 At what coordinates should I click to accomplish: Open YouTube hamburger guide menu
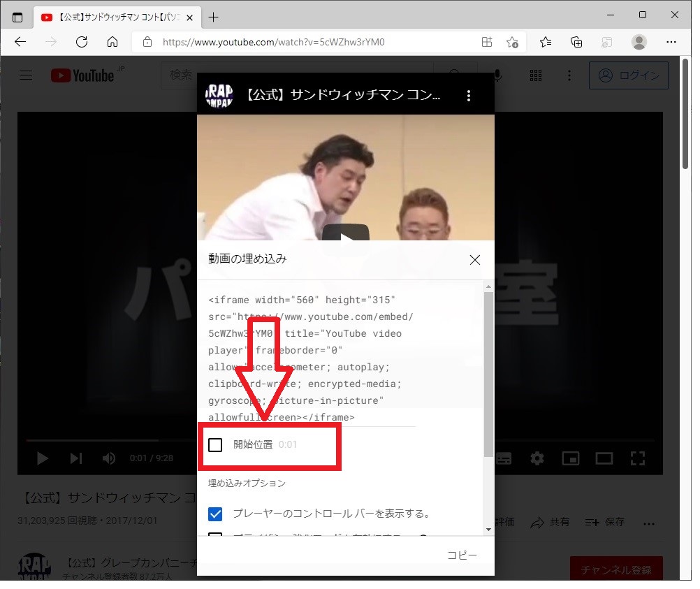click(x=26, y=75)
